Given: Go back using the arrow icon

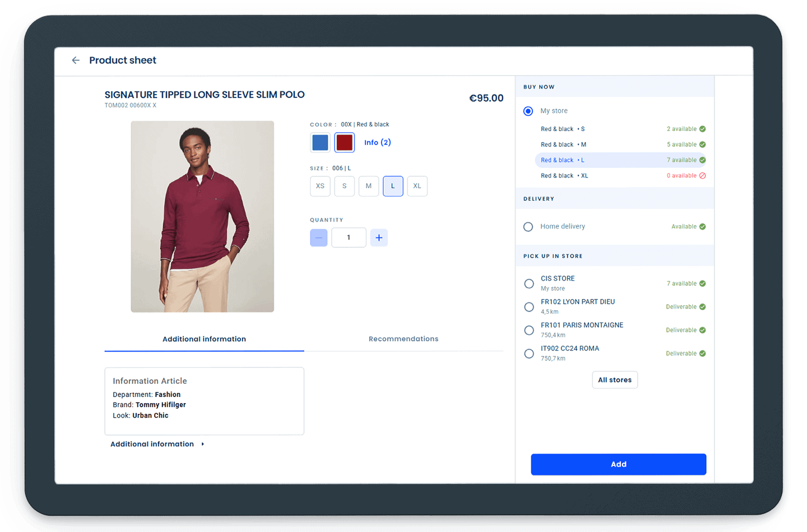Looking at the screenshot, I should (x=76, y=60).
